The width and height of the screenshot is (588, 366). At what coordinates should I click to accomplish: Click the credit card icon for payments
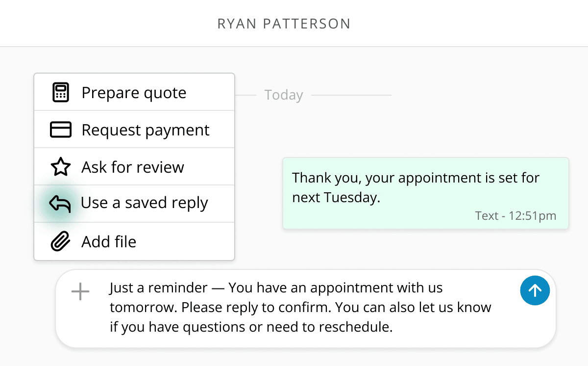pyautogui.click(x=61, y=130)
